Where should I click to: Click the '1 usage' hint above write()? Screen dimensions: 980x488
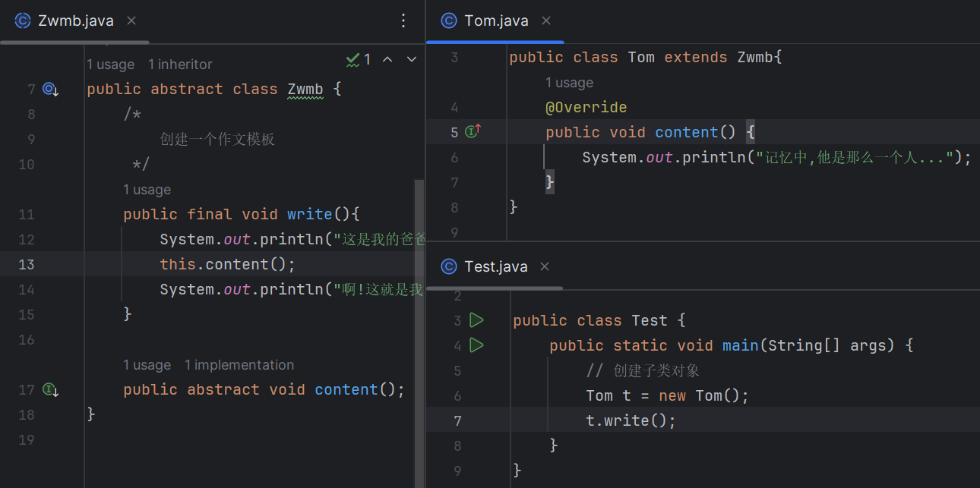tap(147, 190)
